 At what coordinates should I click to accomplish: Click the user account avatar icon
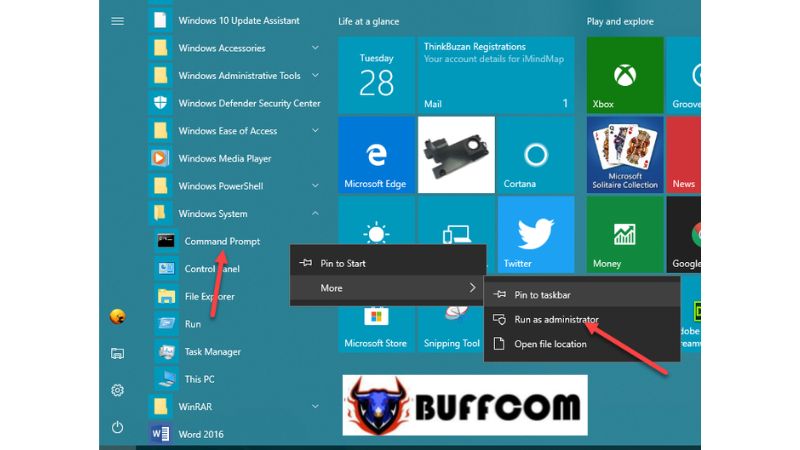point(117,316)
